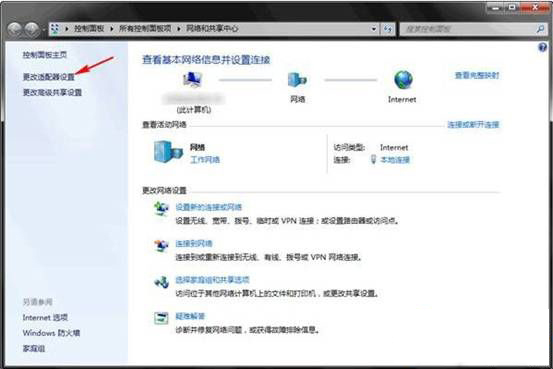The height and width of the screenshot is (369, 553).
Task: Click the 设置新的连接或网络 icon
Action: click(161, 208)
